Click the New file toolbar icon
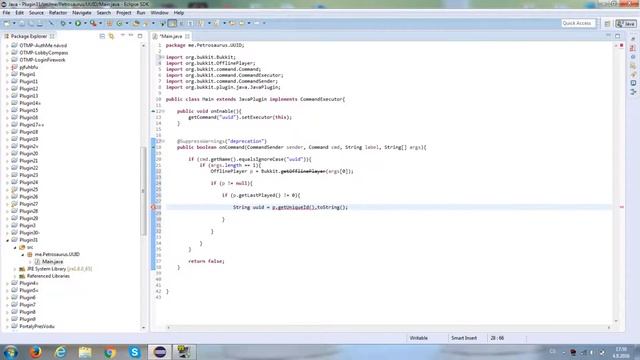The width and height of the screenshot is (640, 360). click(x=7, y=23)
